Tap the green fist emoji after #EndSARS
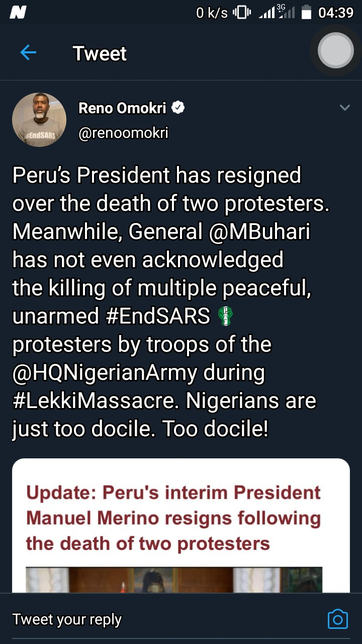The width and height of the screenshot is (362, 644). pyautogui.click(x=224, y=316)
